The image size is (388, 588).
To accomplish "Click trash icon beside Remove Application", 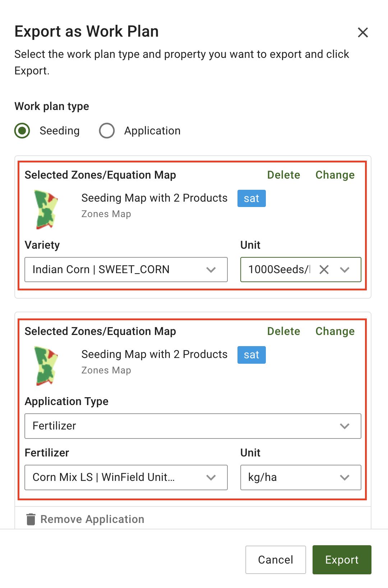I will pos(31,519).
